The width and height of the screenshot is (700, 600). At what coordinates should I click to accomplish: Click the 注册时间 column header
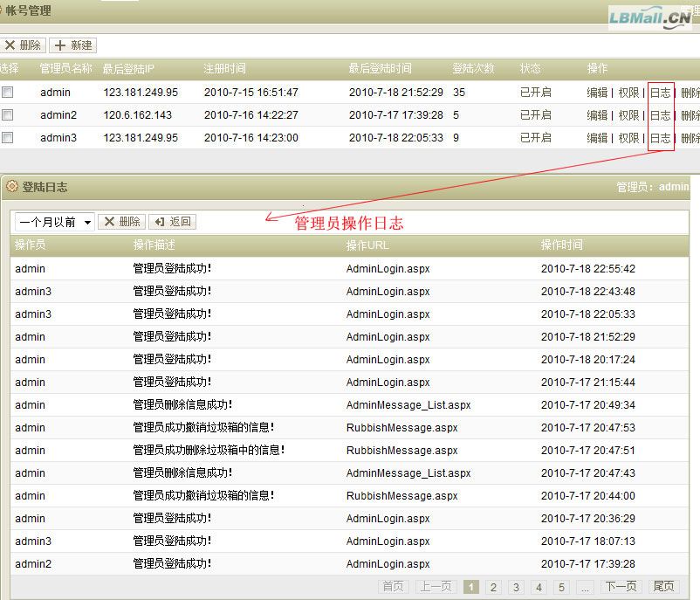click(225, 68)
